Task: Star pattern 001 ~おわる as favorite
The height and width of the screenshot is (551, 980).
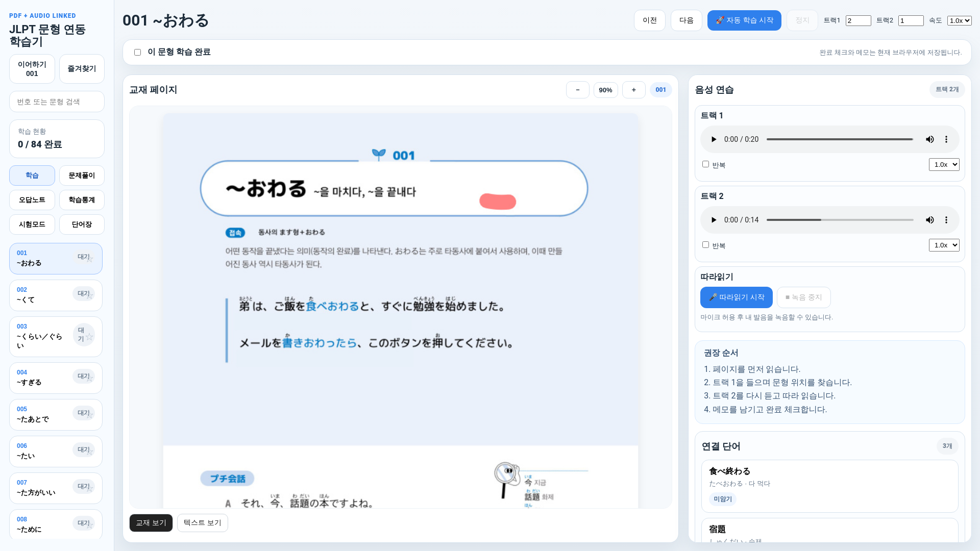Action: [x=90, y=259]
